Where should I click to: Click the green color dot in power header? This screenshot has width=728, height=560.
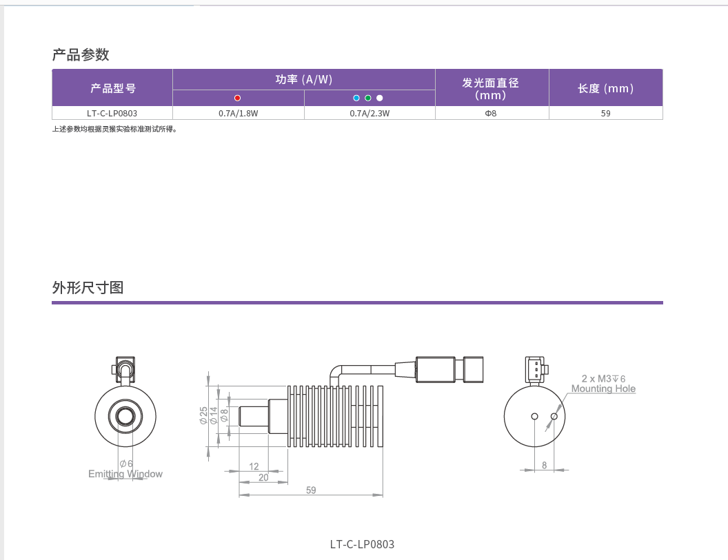click(367, 98)
